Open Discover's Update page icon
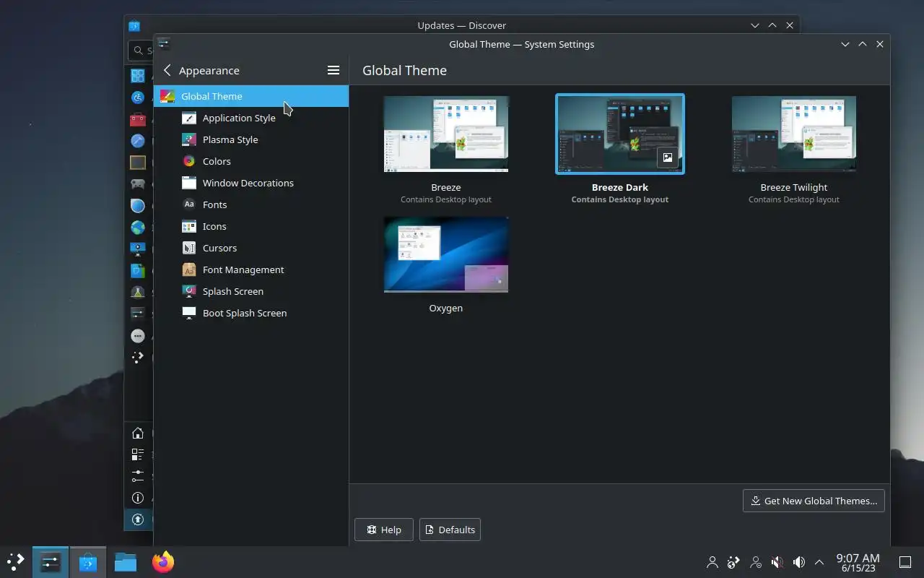The width and height of the screenshot is (924, 578). pyautogui.click(x=138, y=519)
